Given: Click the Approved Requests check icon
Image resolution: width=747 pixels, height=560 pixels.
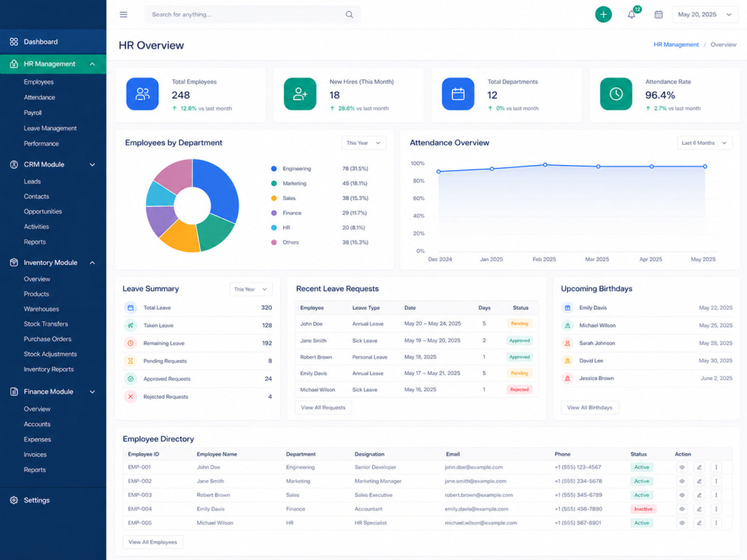Looking at the screenshot, I should (x=131, y=379).
